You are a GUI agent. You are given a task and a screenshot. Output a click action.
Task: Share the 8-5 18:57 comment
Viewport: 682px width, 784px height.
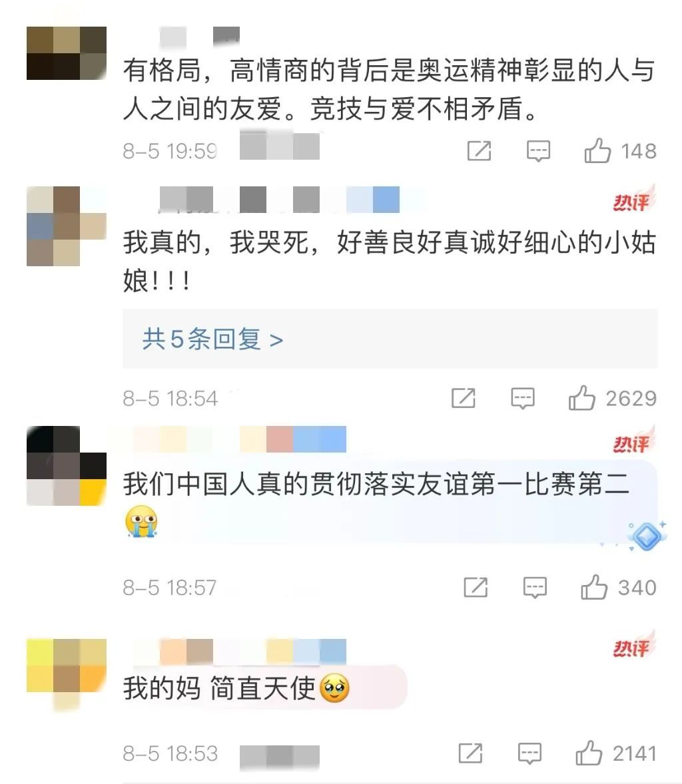coord(476,587)
